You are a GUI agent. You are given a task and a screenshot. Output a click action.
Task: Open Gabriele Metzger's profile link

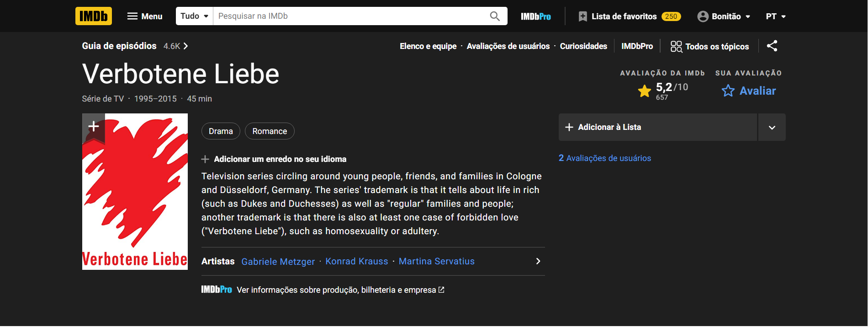[x=278, y=262]
